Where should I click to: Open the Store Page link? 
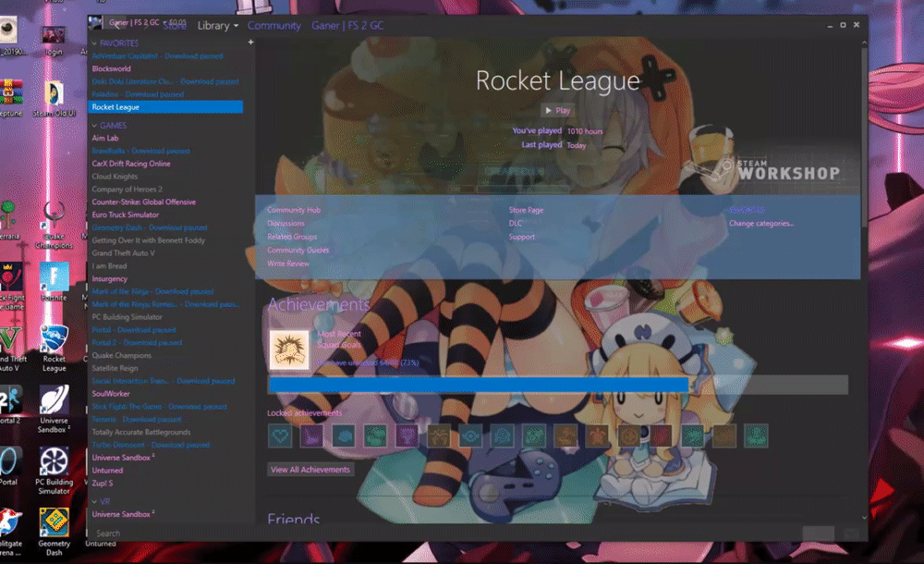tap(527, 210)
